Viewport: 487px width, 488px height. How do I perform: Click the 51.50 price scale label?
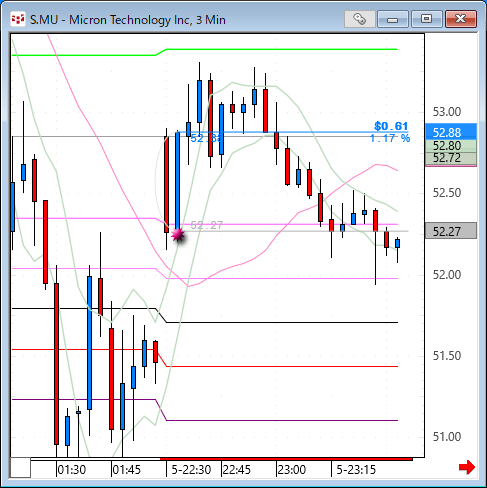pyautogui.click(x=447, y=356)
